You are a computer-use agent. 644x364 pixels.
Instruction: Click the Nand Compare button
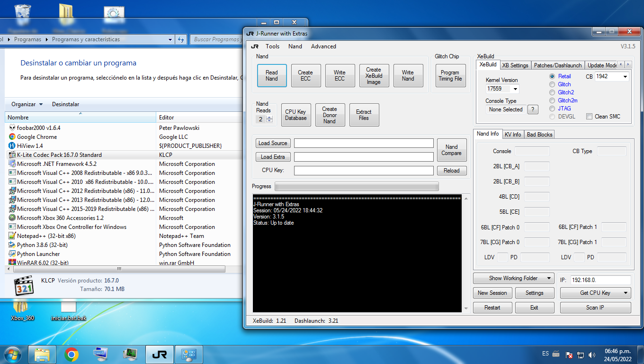point(452,150)
